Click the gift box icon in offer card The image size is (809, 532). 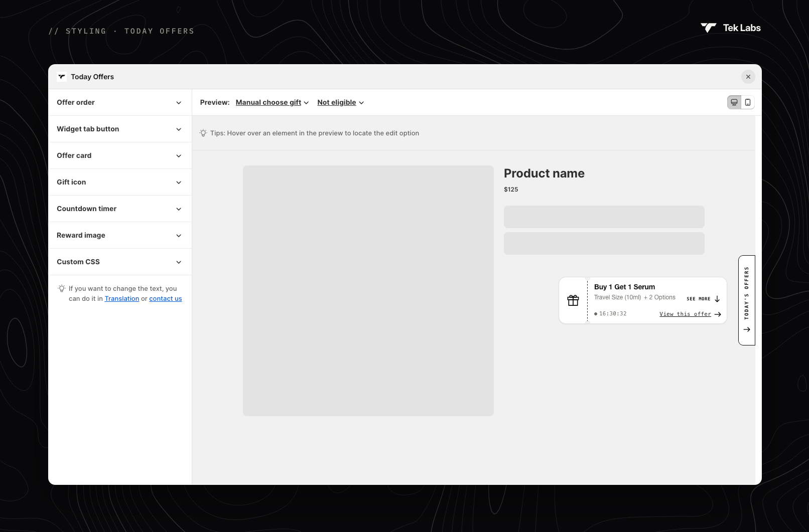(573, 300)
